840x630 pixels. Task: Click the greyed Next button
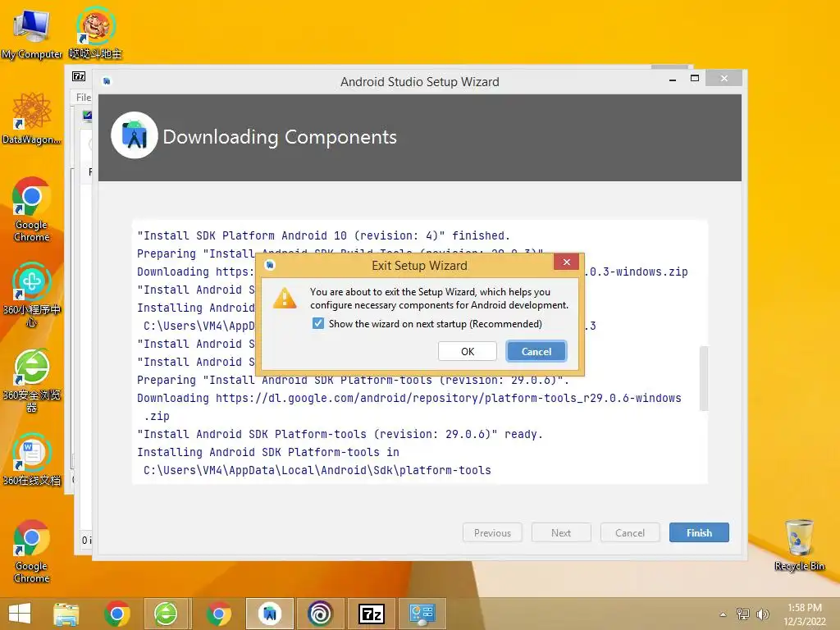[x=561, y=532]
